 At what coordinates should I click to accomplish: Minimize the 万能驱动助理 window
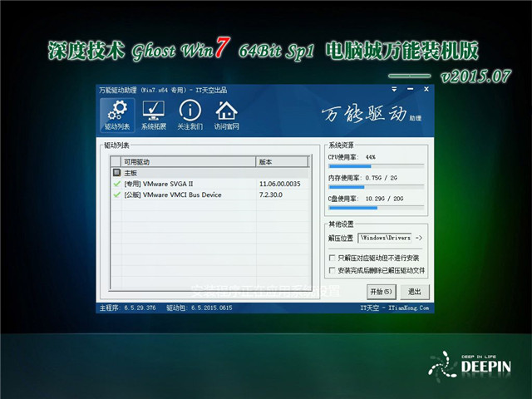[x=410, y=89]
